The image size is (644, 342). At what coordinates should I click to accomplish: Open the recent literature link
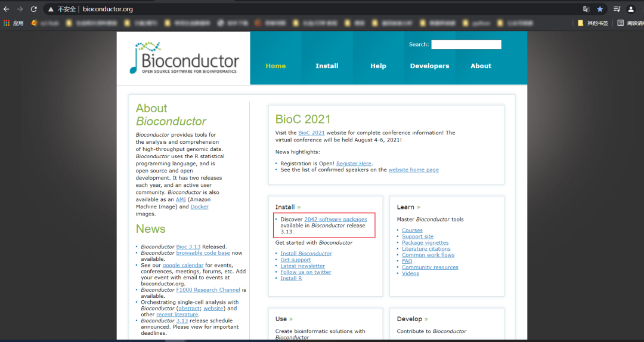coord(177,315)
